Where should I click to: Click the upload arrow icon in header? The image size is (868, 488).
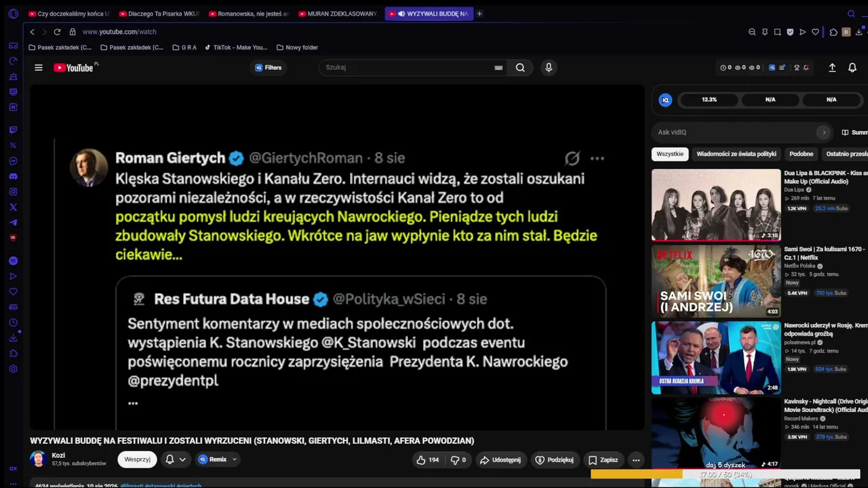[x=832, y=68]
